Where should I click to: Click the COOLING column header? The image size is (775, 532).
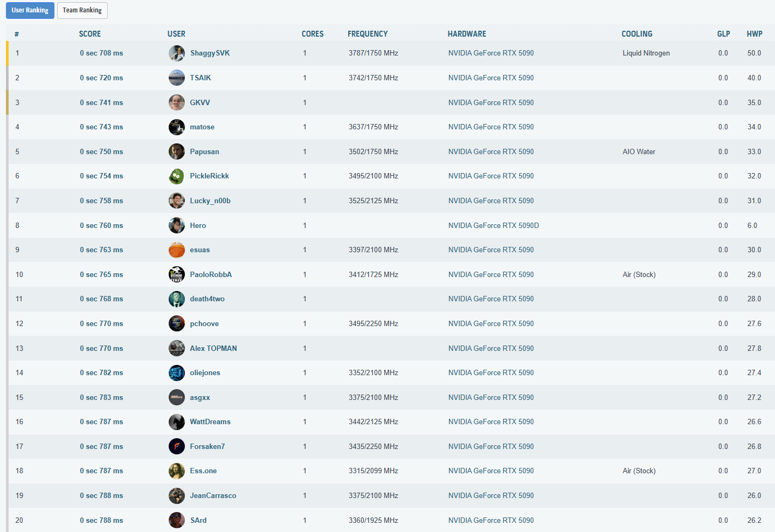[636, 34]
